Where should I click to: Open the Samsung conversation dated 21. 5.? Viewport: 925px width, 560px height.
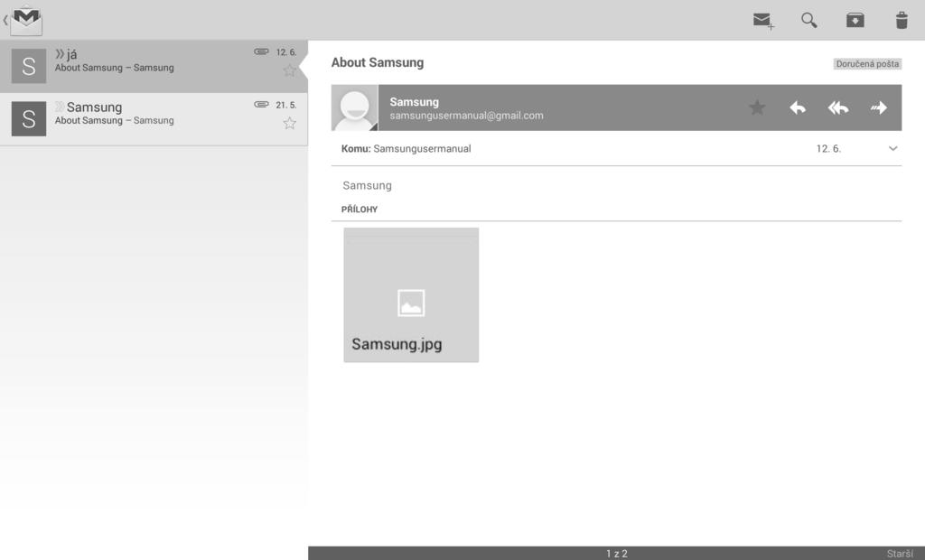[x=154, y=119]
